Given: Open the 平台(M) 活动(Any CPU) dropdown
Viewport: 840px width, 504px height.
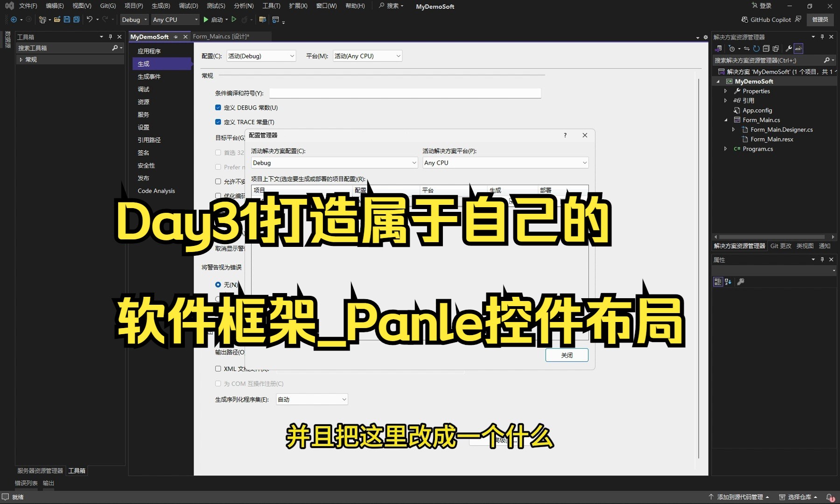Looking at the screenshot, I should click(368, 56).
